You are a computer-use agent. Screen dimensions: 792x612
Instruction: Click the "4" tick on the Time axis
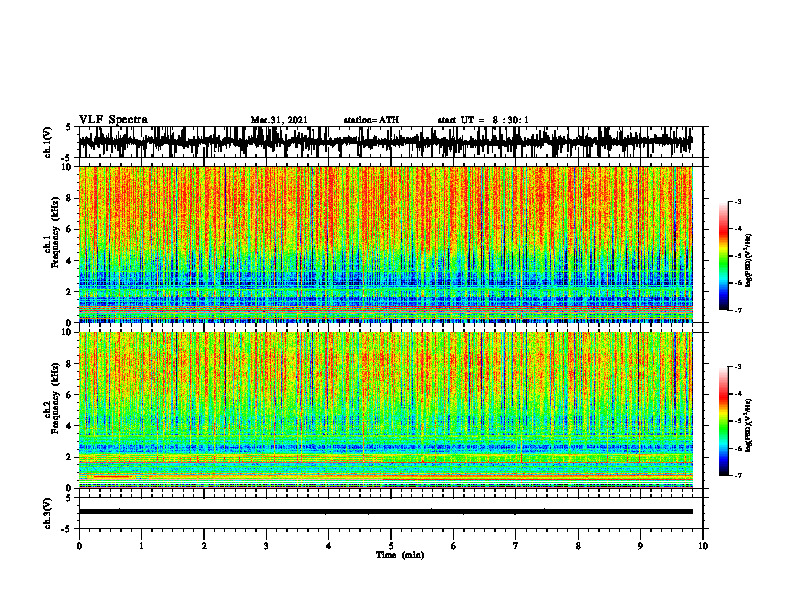(329, 546)
